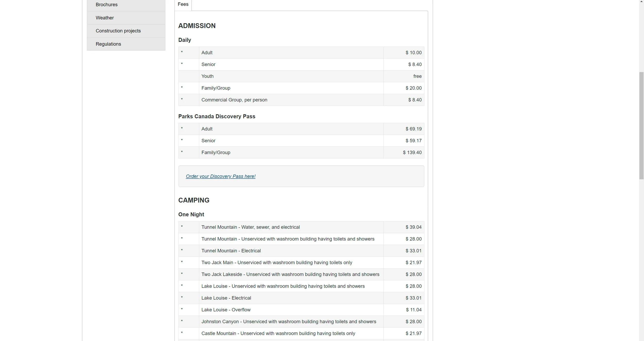Open the Brochures sidebar item
The width and height of the screenshot is (644, 341).
point(126,5)
